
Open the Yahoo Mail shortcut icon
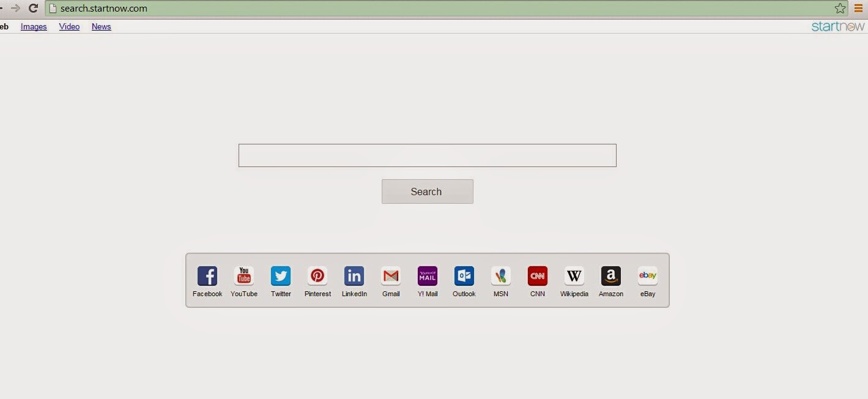click(x=428, y=276)
